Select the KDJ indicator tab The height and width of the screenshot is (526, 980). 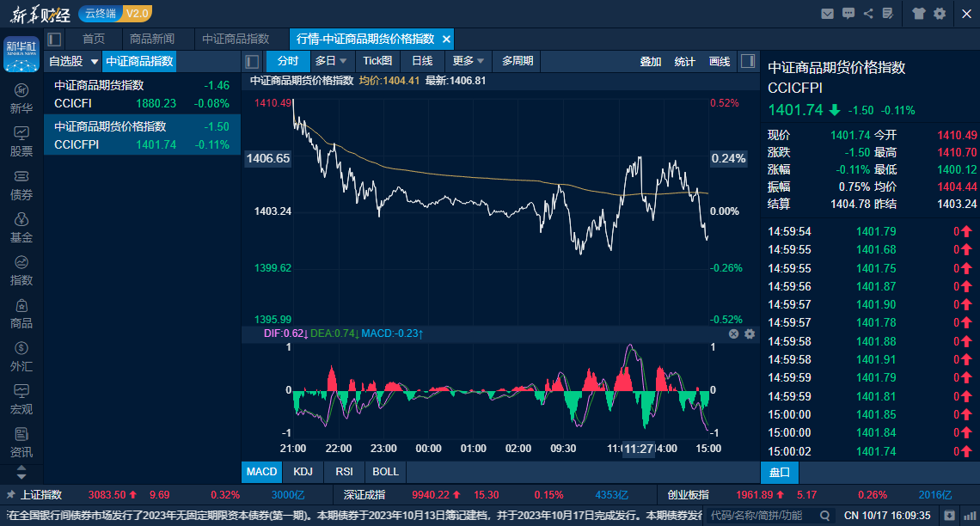pos(303,472)
